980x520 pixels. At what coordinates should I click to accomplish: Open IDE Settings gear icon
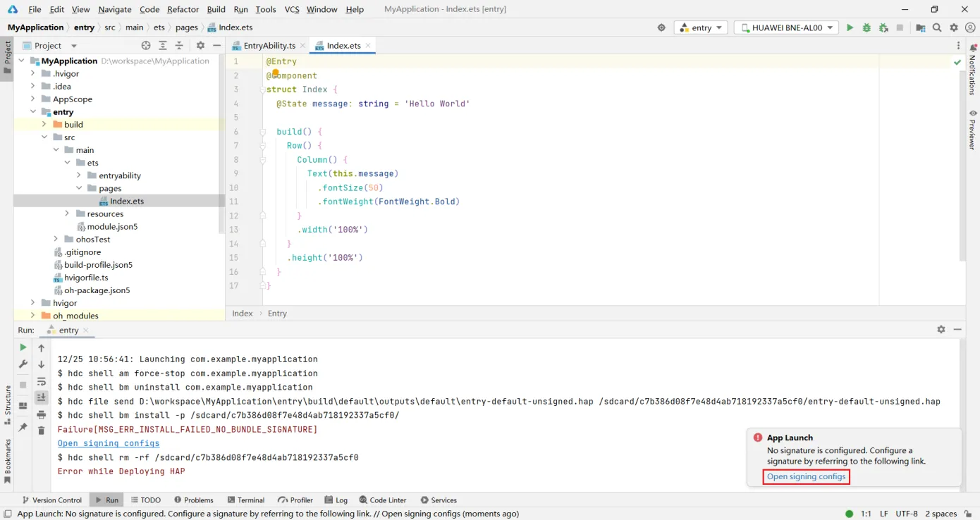pos(953,27)
